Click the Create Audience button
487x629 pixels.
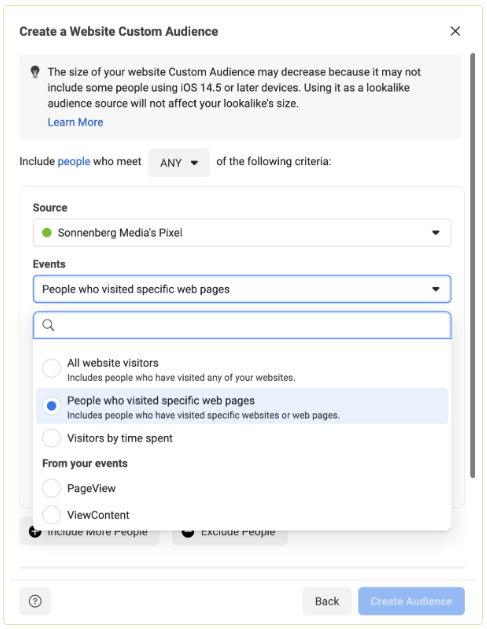(411, 601)
